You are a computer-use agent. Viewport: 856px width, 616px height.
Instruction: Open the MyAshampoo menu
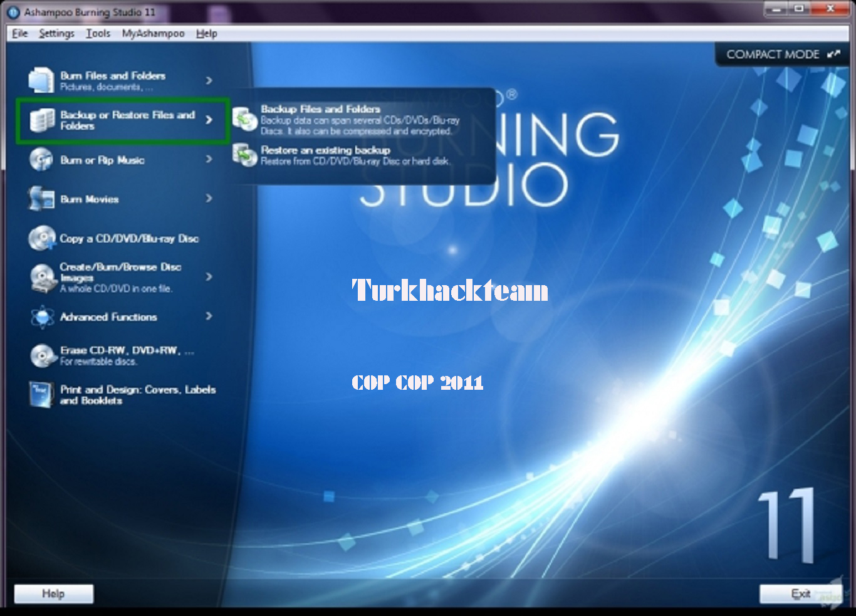coord(153,33)
